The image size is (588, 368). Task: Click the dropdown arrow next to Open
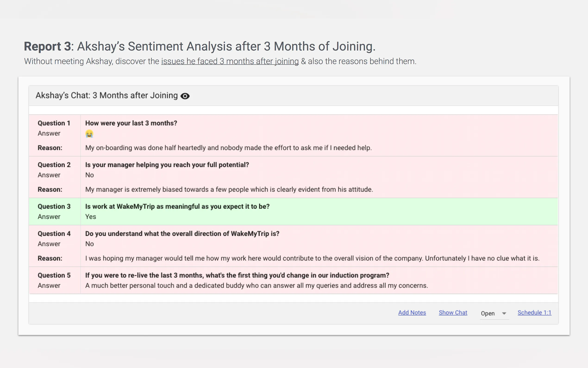click(504, 314)
